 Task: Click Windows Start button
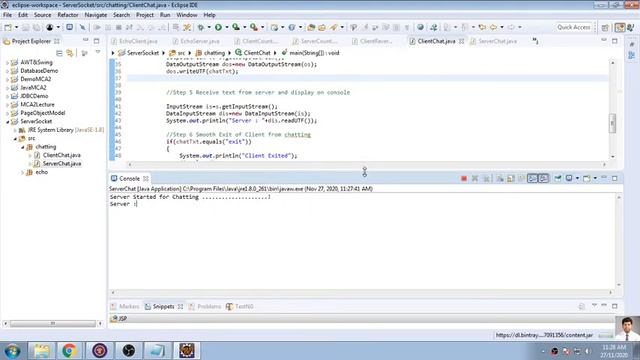pyautogui.click(x=13, y=351)
